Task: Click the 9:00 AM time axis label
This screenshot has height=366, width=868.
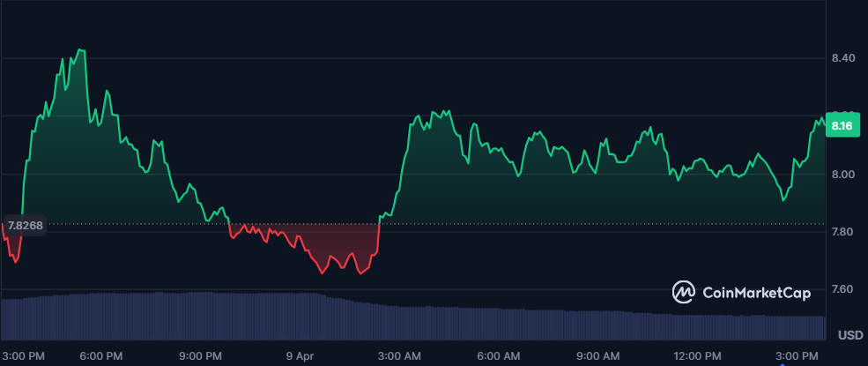Action: [598, 355]
